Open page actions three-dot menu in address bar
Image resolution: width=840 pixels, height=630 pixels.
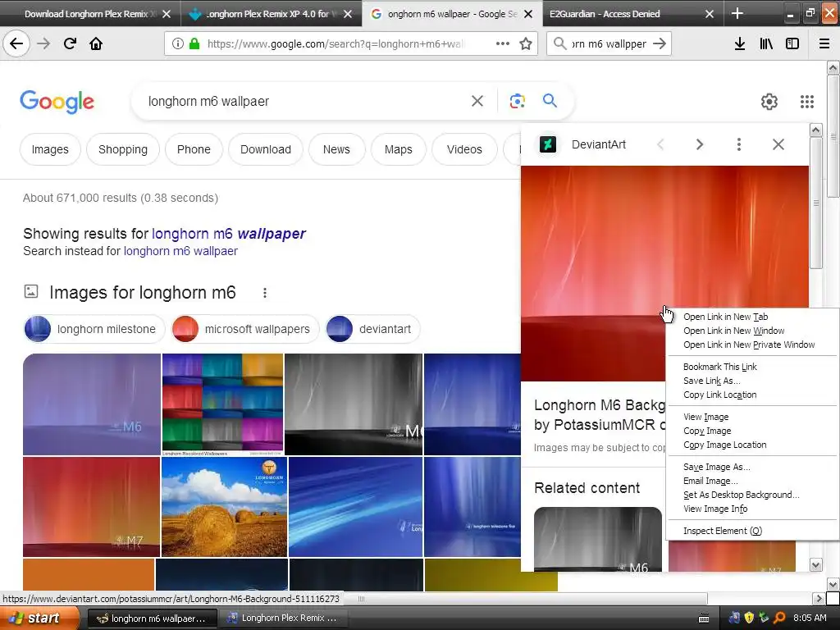pos(503,43)
